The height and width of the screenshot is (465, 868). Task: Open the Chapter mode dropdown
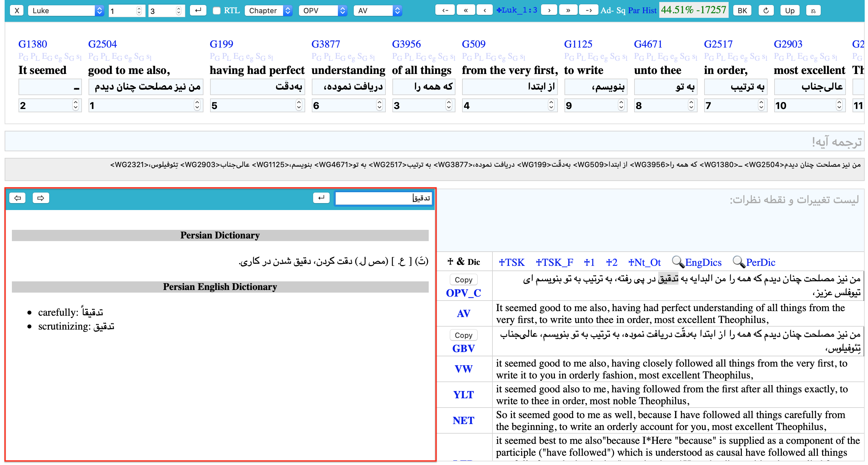268,11
